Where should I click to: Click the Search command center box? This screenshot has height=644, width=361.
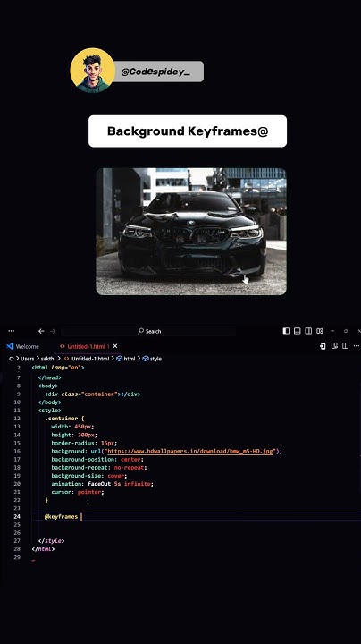coord(148,331)
